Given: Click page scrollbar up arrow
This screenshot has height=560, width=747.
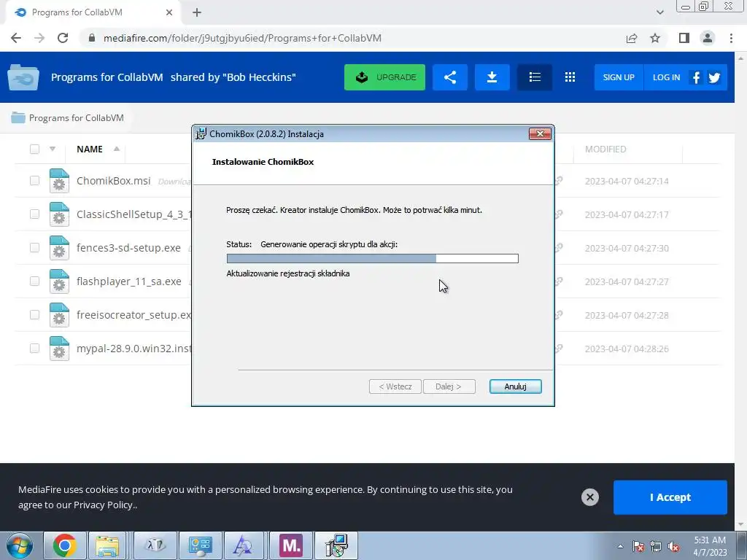Looking at the screenshot, I should click(740, 58).
